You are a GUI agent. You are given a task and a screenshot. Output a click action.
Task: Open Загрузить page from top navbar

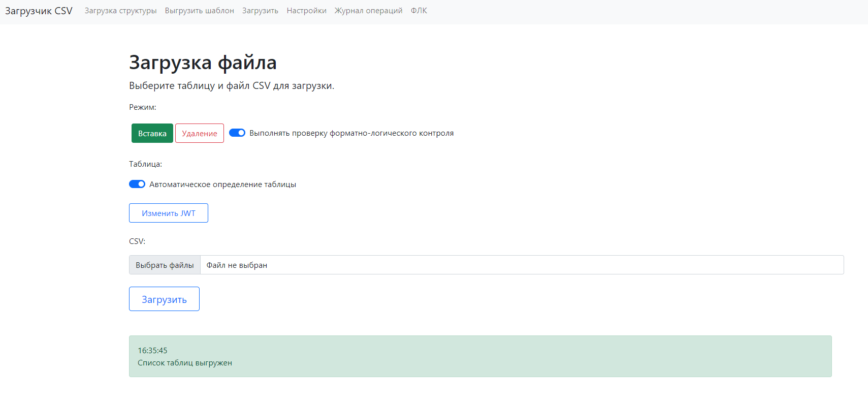tap(260, 11)
